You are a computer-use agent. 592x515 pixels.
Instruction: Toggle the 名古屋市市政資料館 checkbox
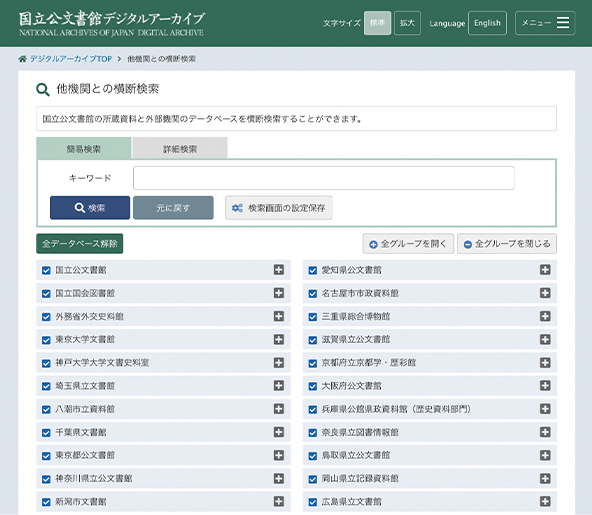[x=313, y=294]
